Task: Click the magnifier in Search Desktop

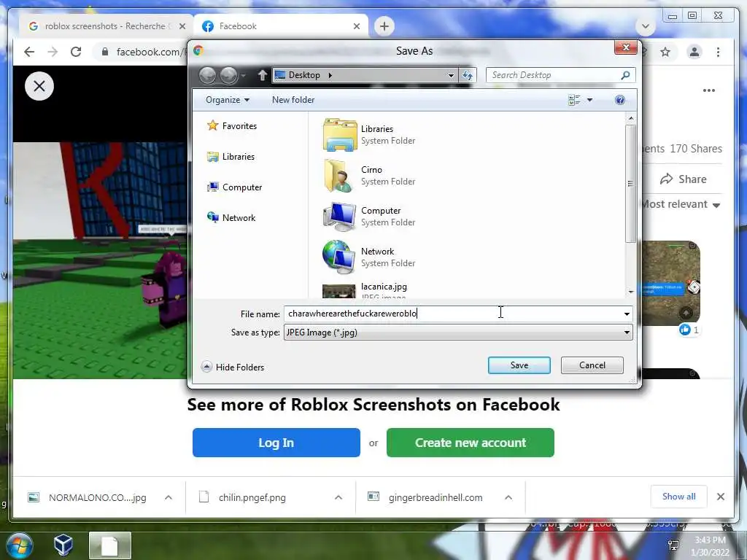Action: (x=625, y=75)
